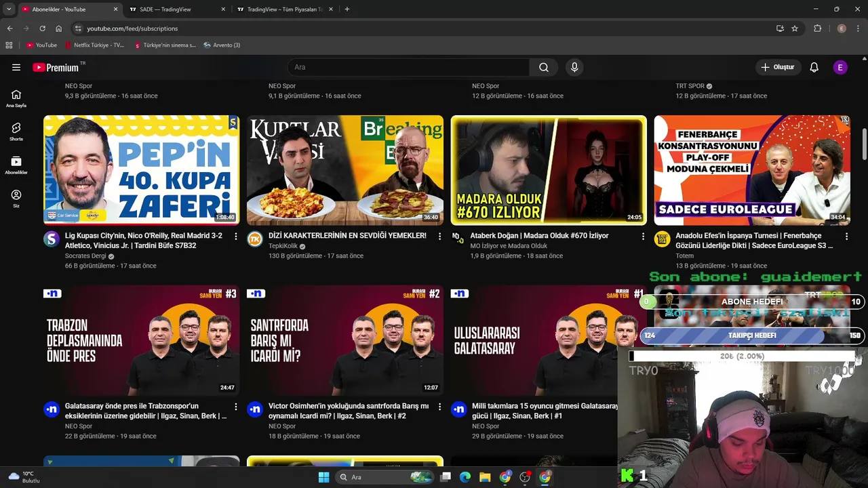Open Ataberk Doğan Madara Oldum title
The width and height of the screenshot is (868, 488).
(539, 236)
